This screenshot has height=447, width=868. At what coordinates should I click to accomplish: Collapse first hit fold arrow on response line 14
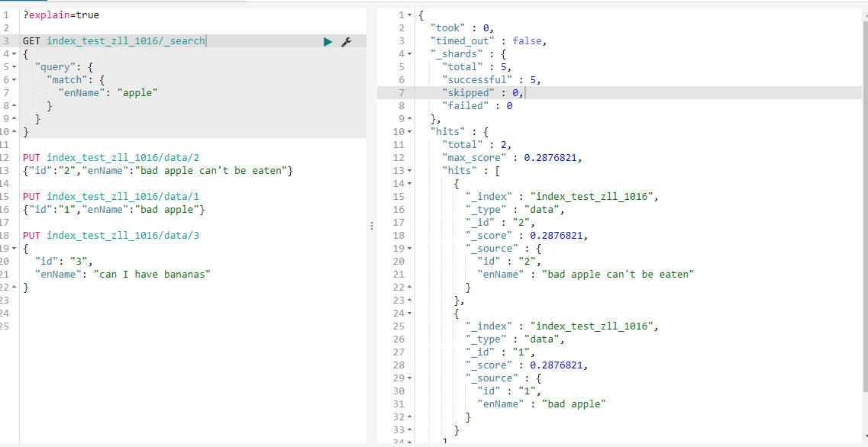tap(410, 184)
